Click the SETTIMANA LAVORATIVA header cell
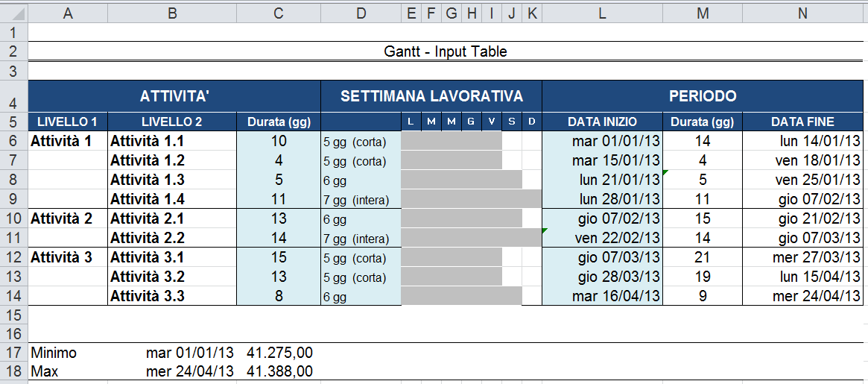Screen dimensions: 868x384 [x=431, y=96]
